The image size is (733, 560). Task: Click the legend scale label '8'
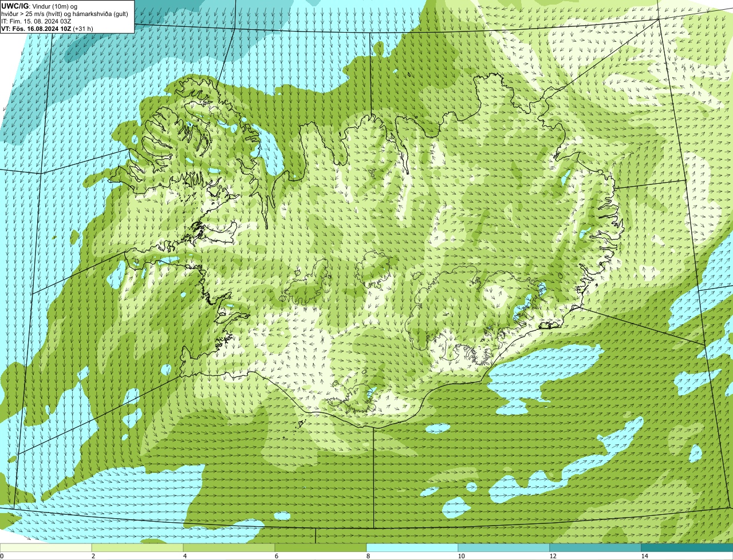(x=368, y=556)
